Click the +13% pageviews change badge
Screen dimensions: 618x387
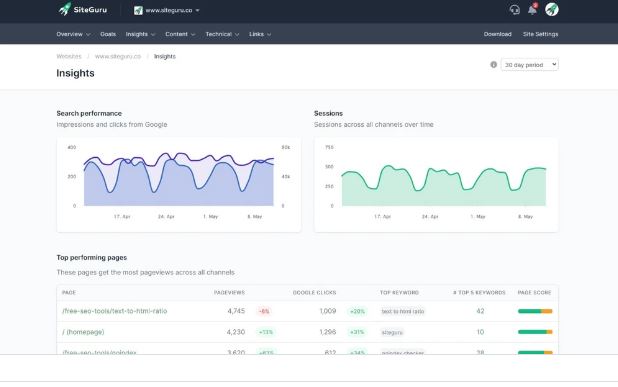[266, 332]
